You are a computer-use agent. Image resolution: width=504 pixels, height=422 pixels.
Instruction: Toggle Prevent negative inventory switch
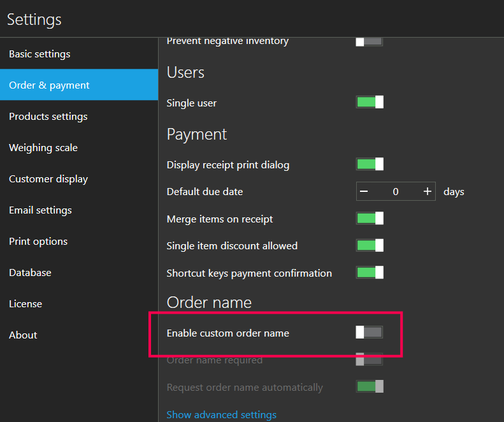pyautogui.click(x=370, y=41)
